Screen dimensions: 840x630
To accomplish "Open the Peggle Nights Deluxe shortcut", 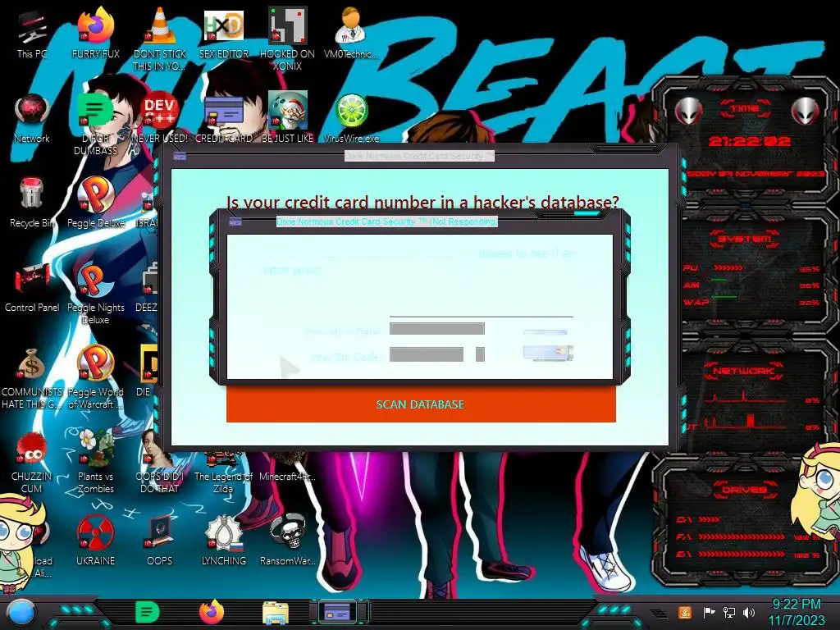I will (x=95, y=280).
